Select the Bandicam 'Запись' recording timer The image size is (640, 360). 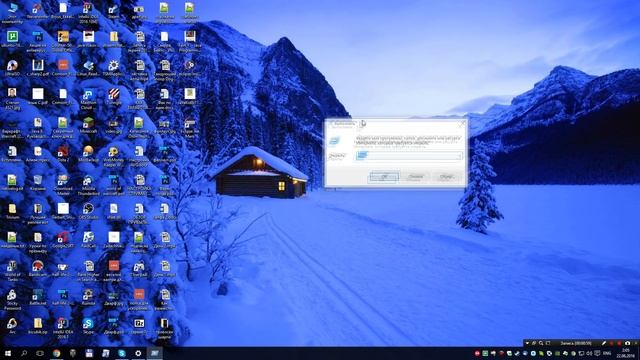coord(576,343)
